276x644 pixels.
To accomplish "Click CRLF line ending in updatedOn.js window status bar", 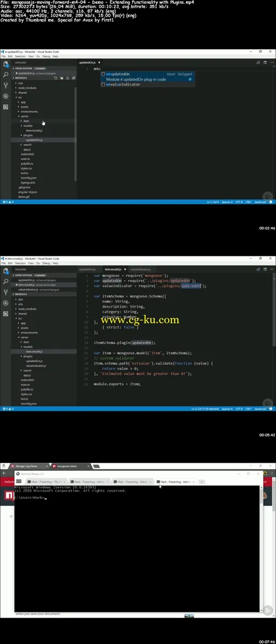I will pos(248,202).
